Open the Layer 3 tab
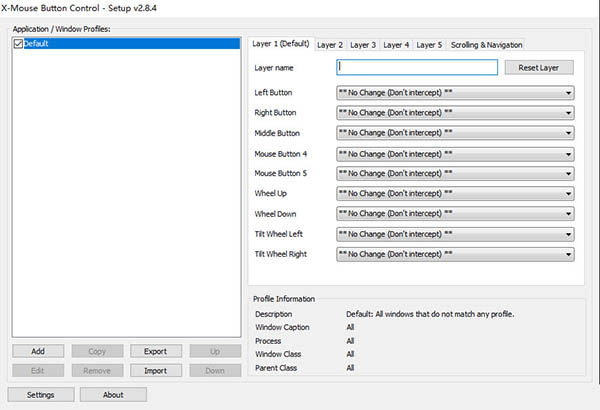Image resolution: width=600 pixels, height=410 pixels. point(363,45)
